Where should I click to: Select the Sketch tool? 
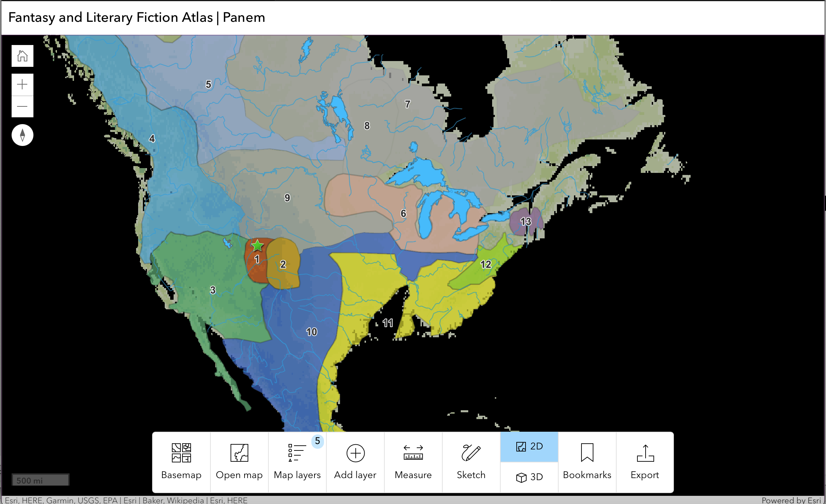click(471, 462)
